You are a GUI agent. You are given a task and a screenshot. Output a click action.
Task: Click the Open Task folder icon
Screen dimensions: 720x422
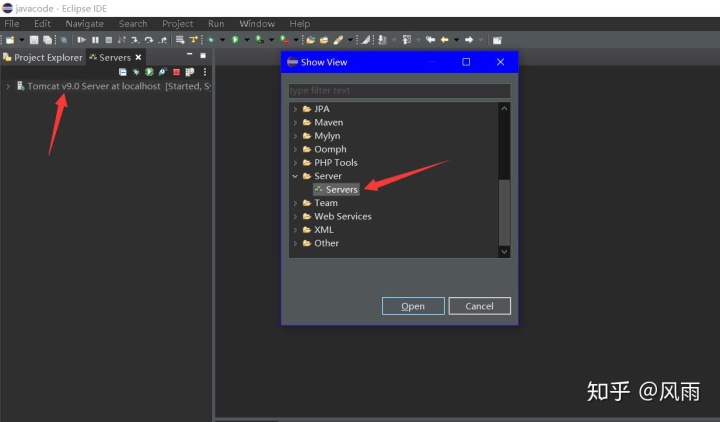click(x=324, y=40)
